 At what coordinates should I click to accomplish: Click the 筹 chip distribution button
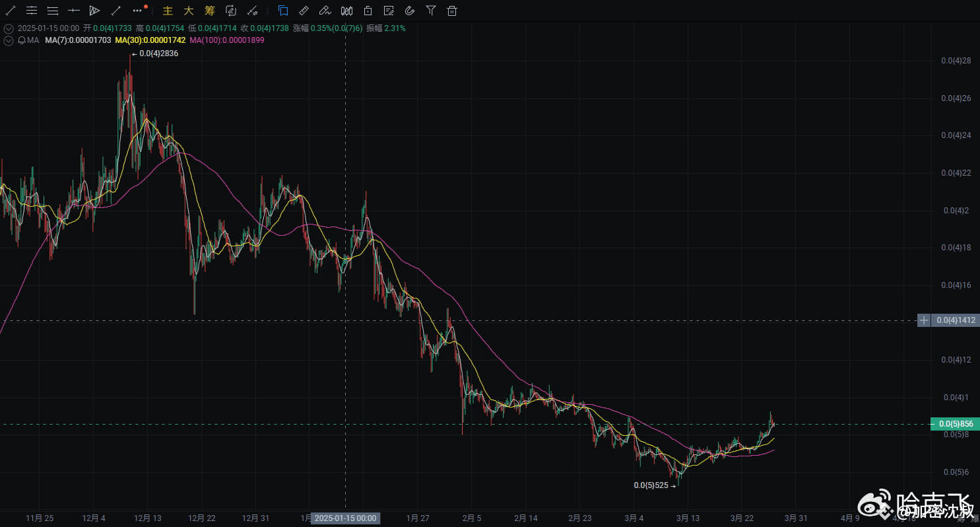[210, 11]
